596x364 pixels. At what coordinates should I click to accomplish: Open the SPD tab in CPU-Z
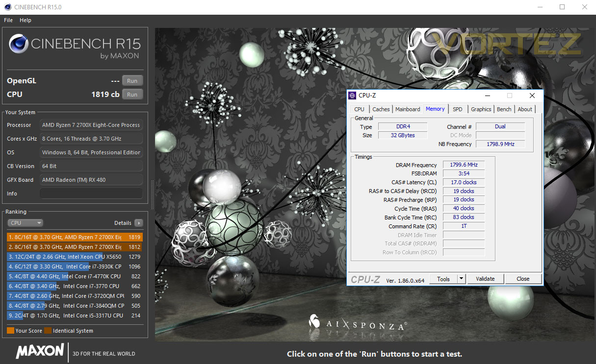[x=458, y=109]
